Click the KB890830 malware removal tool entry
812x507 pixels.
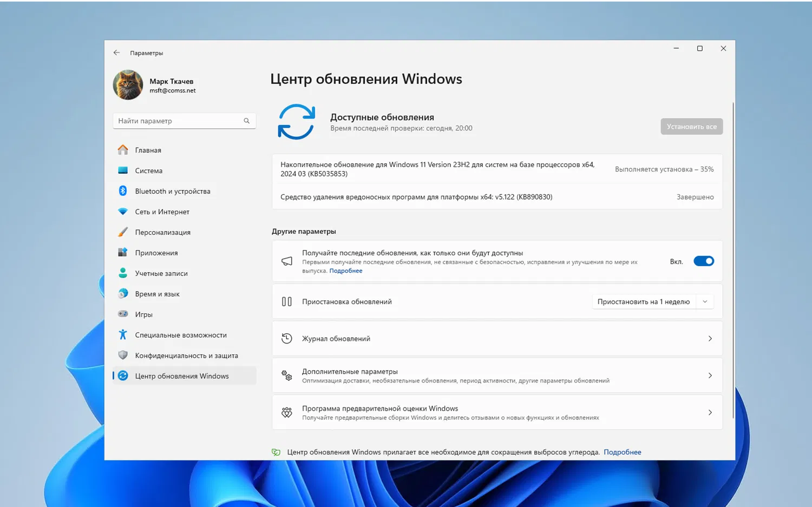coord(497,197)
